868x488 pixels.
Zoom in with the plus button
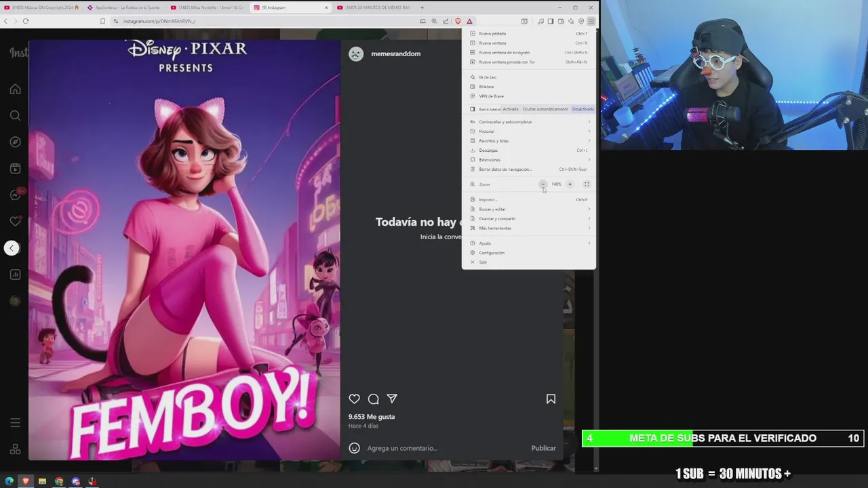click(x=570, y=184)
